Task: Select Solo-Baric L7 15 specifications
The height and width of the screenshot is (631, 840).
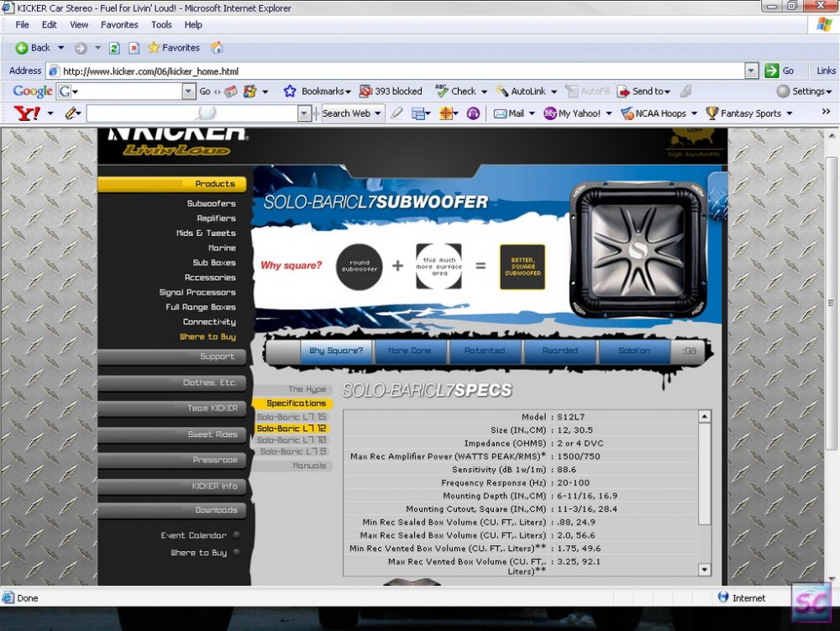Action: 291,417
